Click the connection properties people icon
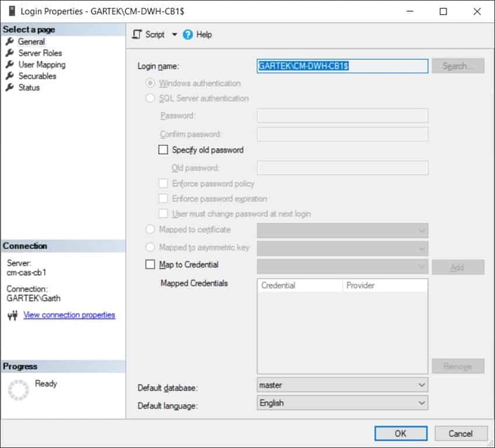Viewport: 495px width, 448px height. (12, 314)
